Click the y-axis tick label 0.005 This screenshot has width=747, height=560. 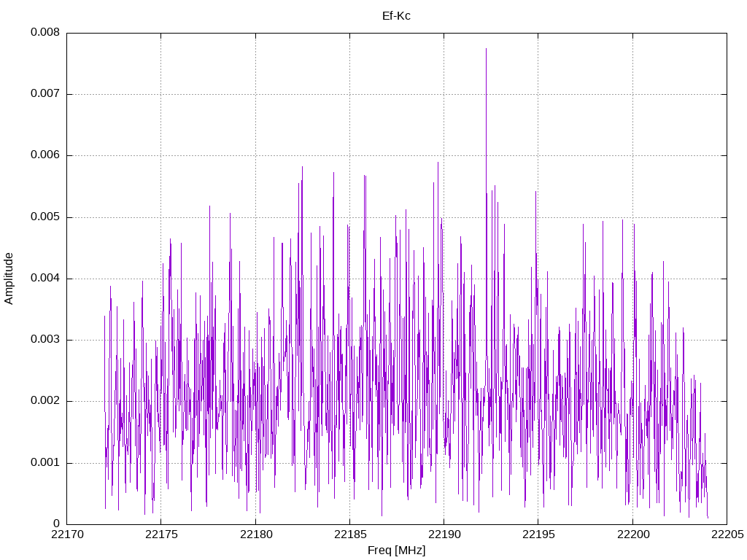pyautogui.click(x=45, y=217)
